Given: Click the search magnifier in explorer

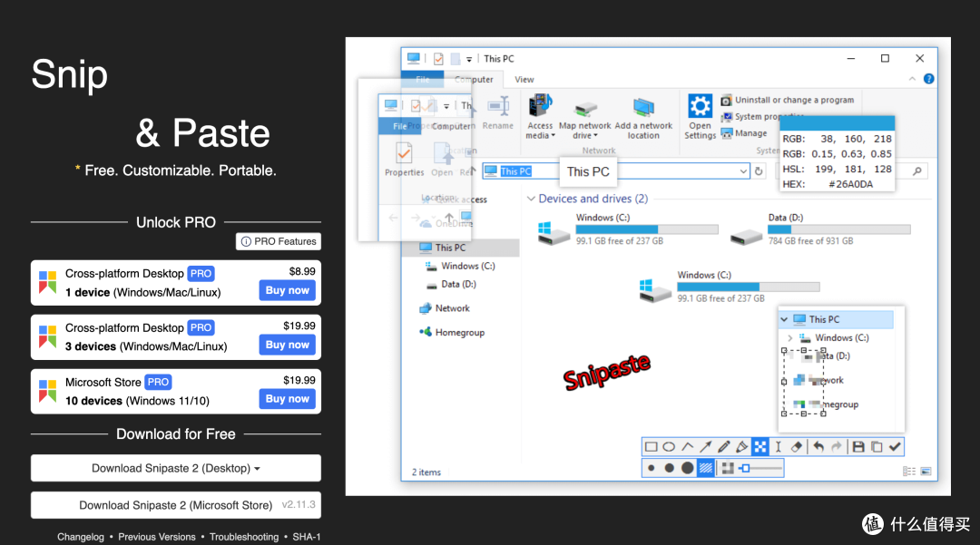Looking at the screenshot, I should (916, 171).
